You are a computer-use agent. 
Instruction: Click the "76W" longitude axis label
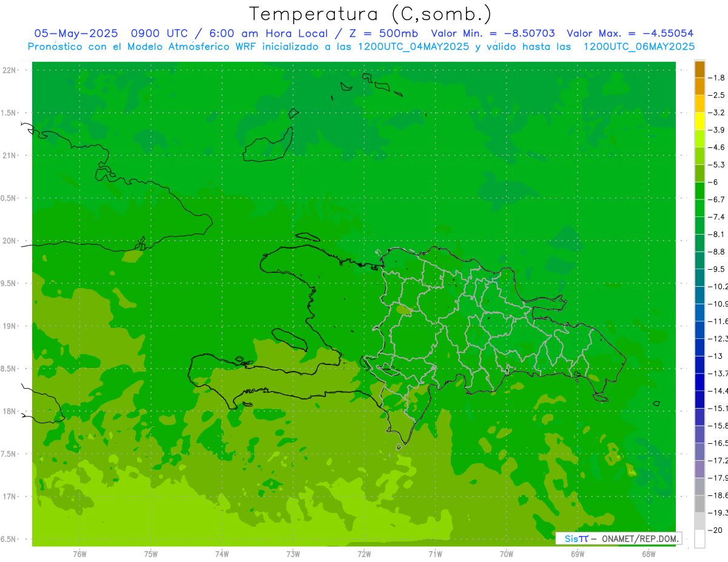tap(79, 554)
